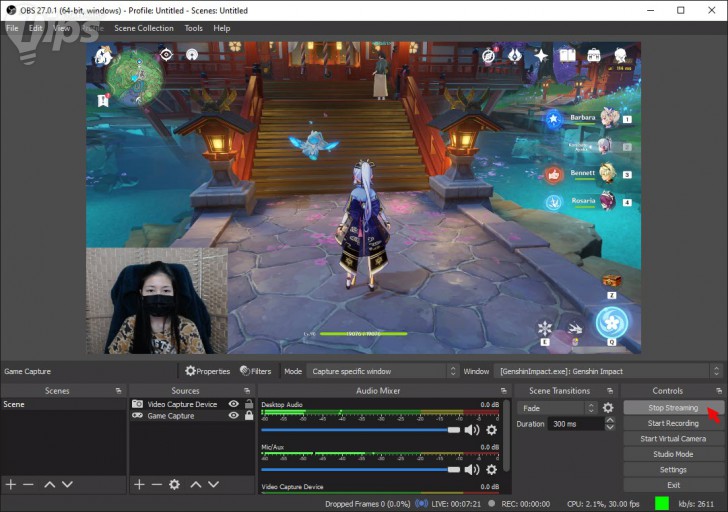728x512 pixels.
Task: Move scene up with arrow icon
Action: pyautogui.click(x=50, y=485)
